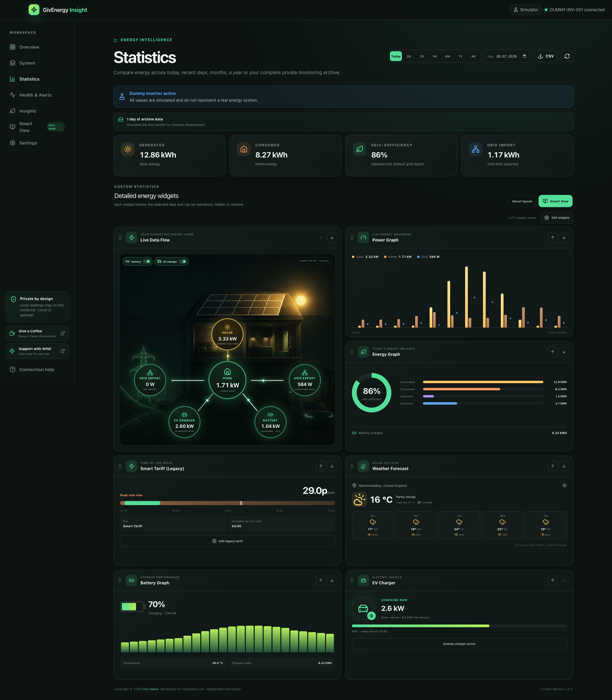612x700 pixels.
Task: Move Energy Graph widget down
Action: click(563, 352)
